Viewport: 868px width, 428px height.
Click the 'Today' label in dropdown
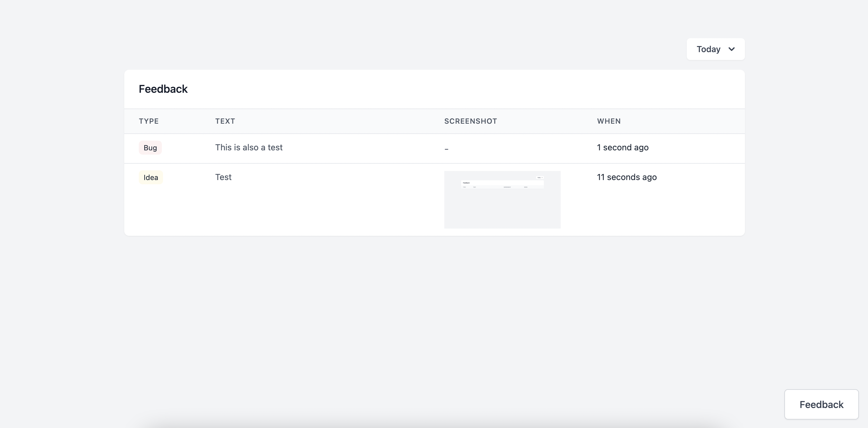click(708, 49)
